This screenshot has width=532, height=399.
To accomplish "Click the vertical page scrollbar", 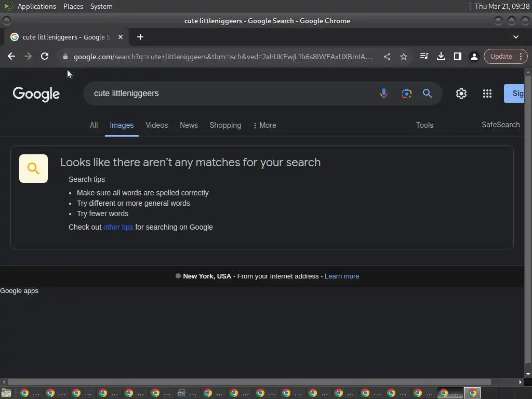I will pos(528,220).
